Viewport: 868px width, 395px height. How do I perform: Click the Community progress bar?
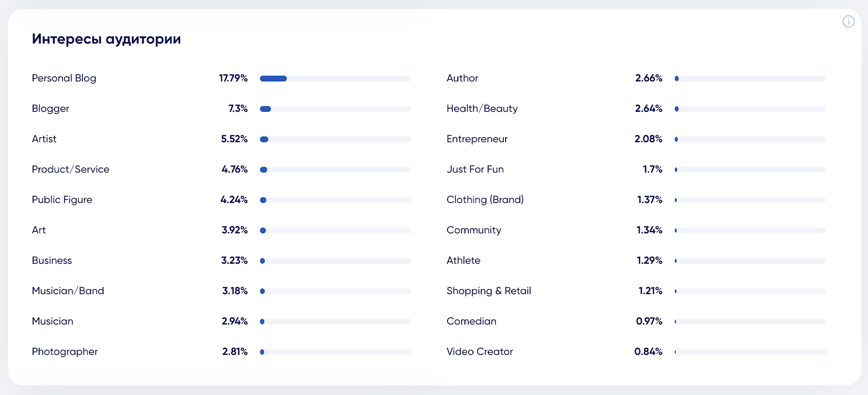click(750, 231)
